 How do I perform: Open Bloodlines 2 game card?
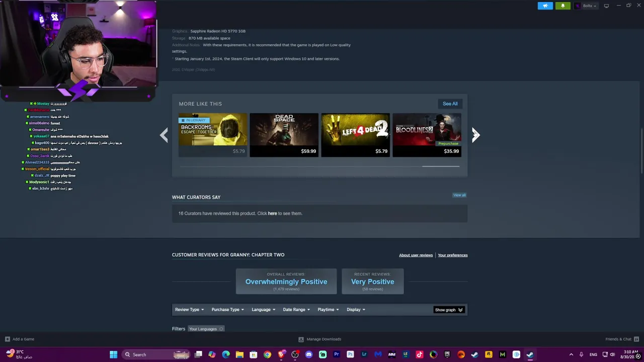[x=427, y=135]
